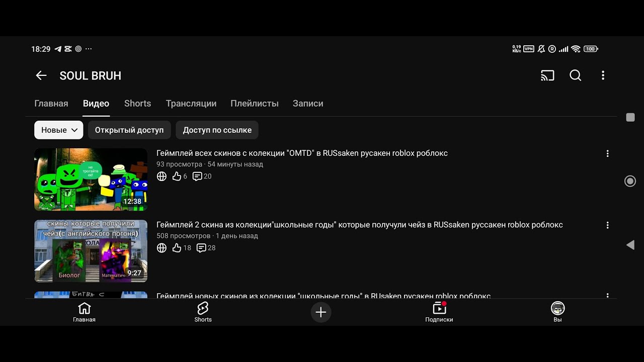Open thumbnail with 12:38 duration

91,179
